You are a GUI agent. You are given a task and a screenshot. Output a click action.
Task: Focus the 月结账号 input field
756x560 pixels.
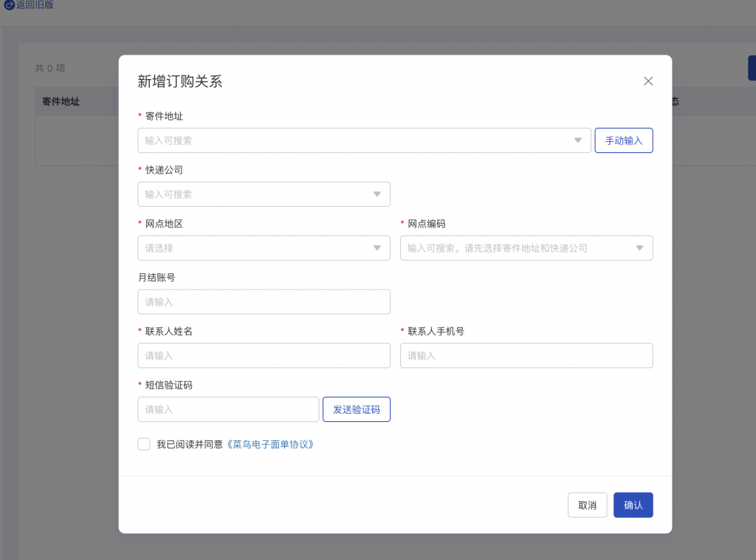coord(264,301)
